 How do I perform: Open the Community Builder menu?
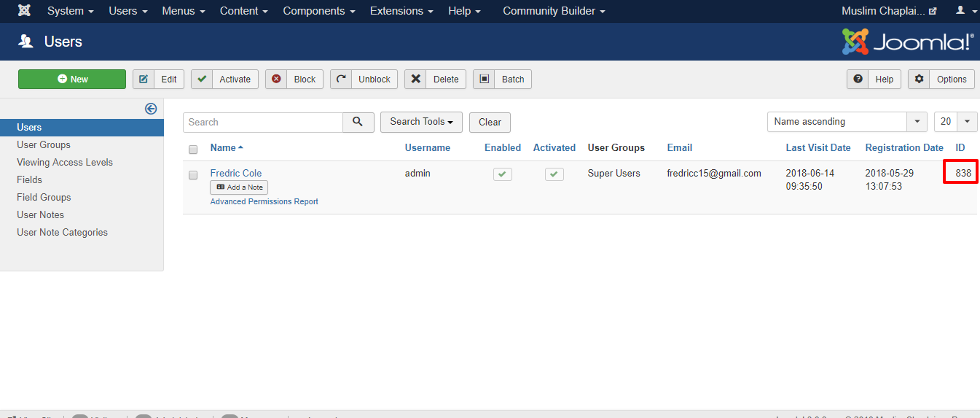click(x=554, y=11)
